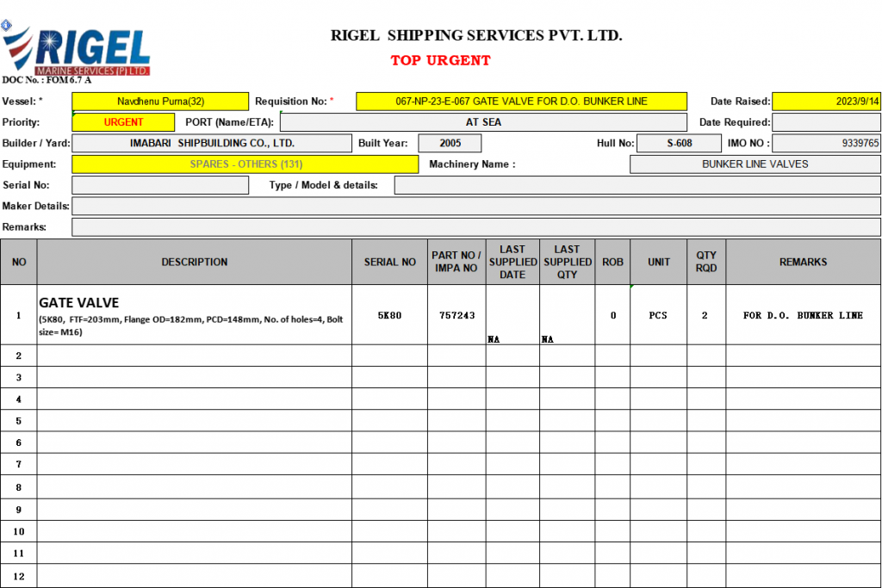Click the Priority field showing URGENT
The width and height of the screenshot is (882, 588).
(123, 122)
